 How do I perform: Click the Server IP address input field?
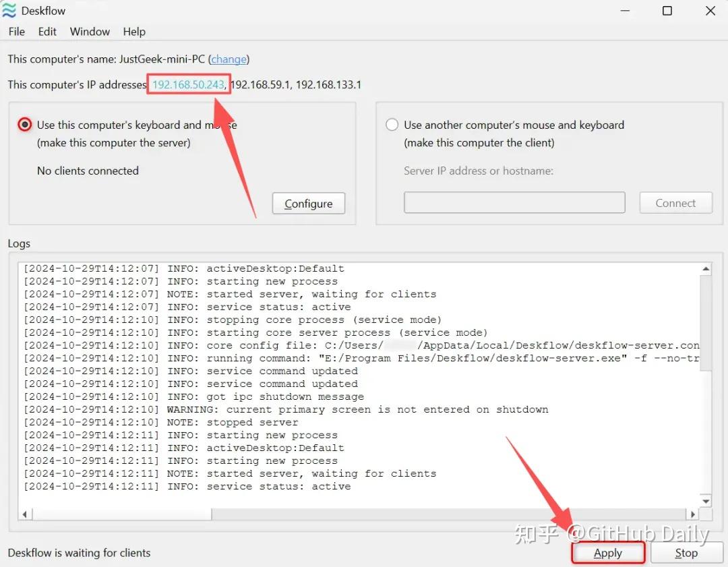coord(514,203)
